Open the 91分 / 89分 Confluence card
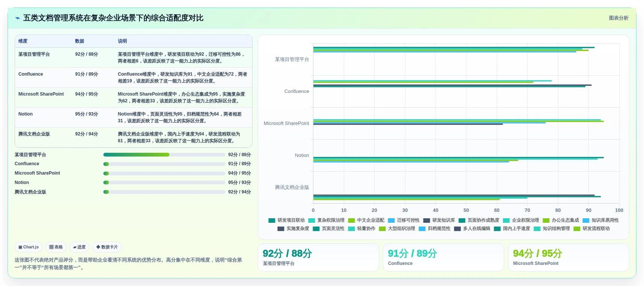This screenshot has height=286, width=644. point(443,257)
